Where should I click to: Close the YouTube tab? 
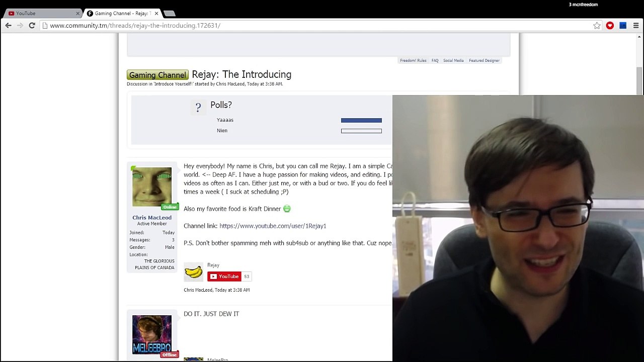pos(78,14)
